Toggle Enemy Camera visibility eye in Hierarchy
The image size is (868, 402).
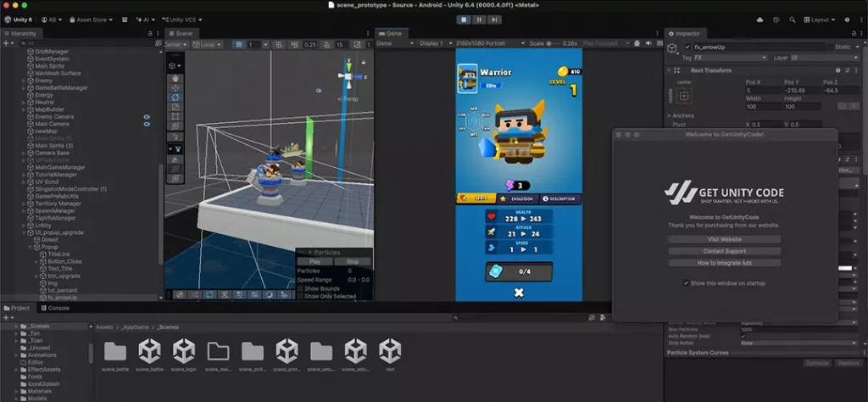(x=147, y=117)
